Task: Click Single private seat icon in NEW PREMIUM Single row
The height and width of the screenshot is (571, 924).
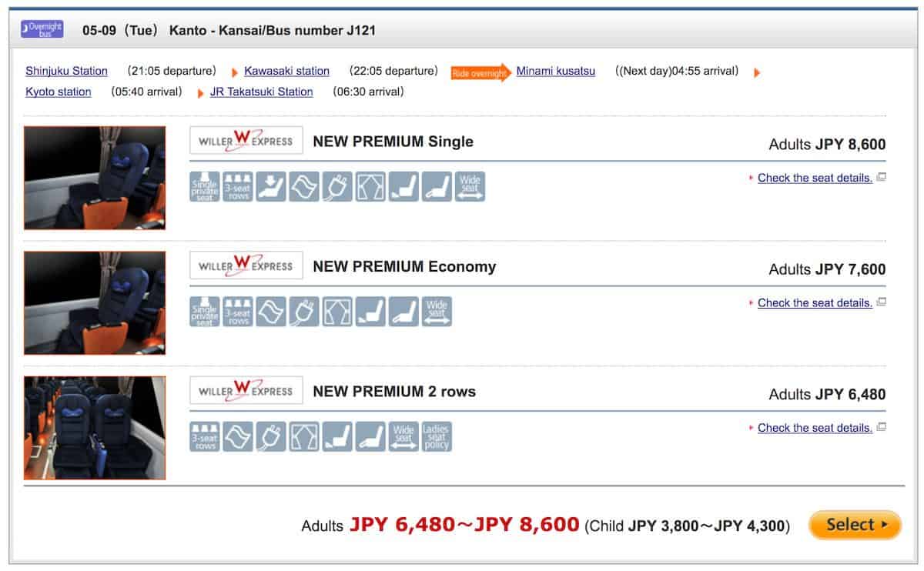Action: click(x=204, y=186)
